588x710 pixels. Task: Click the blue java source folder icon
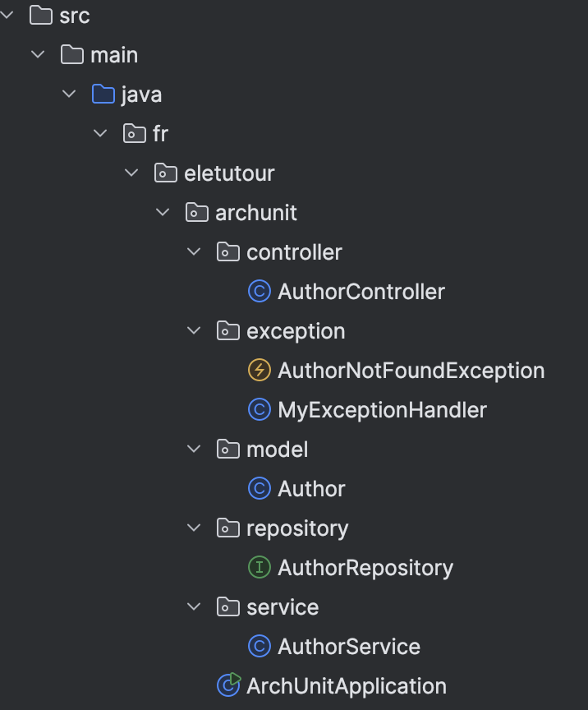pos(103,95)
